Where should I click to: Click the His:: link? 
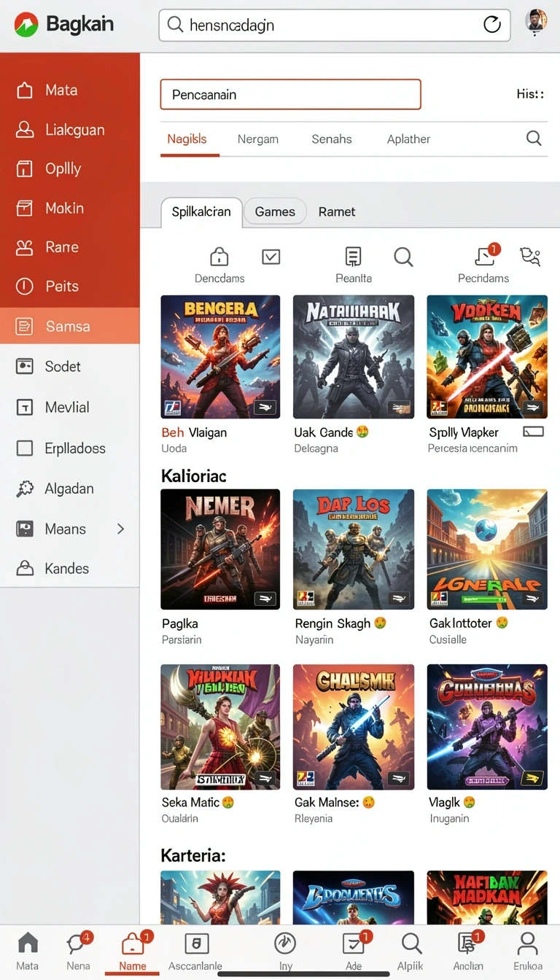(x=530, y=94)
